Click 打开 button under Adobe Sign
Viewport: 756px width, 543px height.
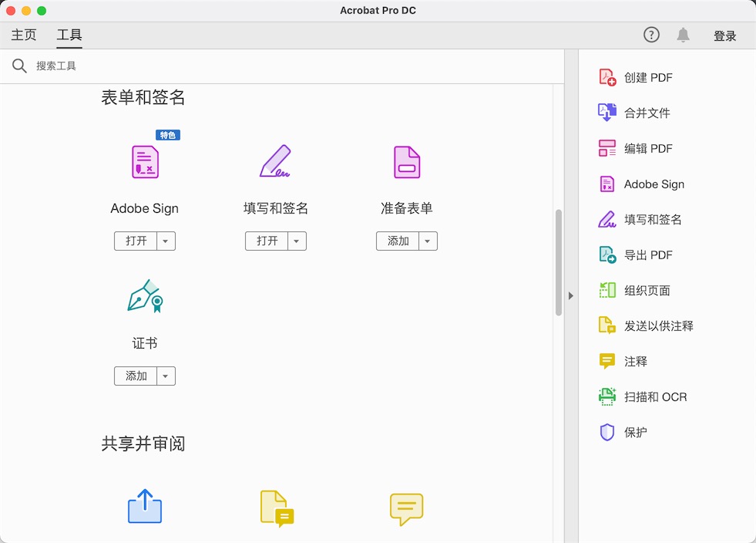pos(136,241)
